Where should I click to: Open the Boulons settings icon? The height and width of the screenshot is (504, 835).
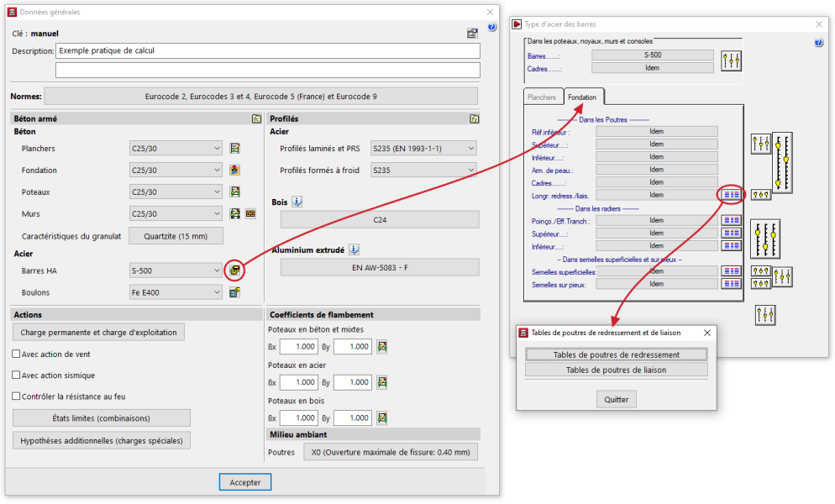pos(235,292)
